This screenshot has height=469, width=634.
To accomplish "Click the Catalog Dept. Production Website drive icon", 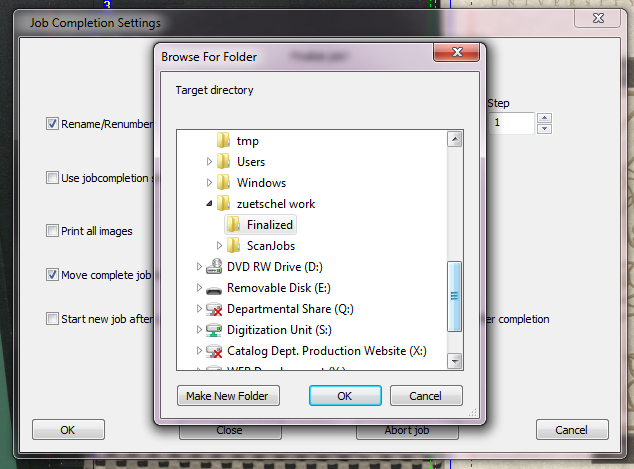I will tap(213, 351).
